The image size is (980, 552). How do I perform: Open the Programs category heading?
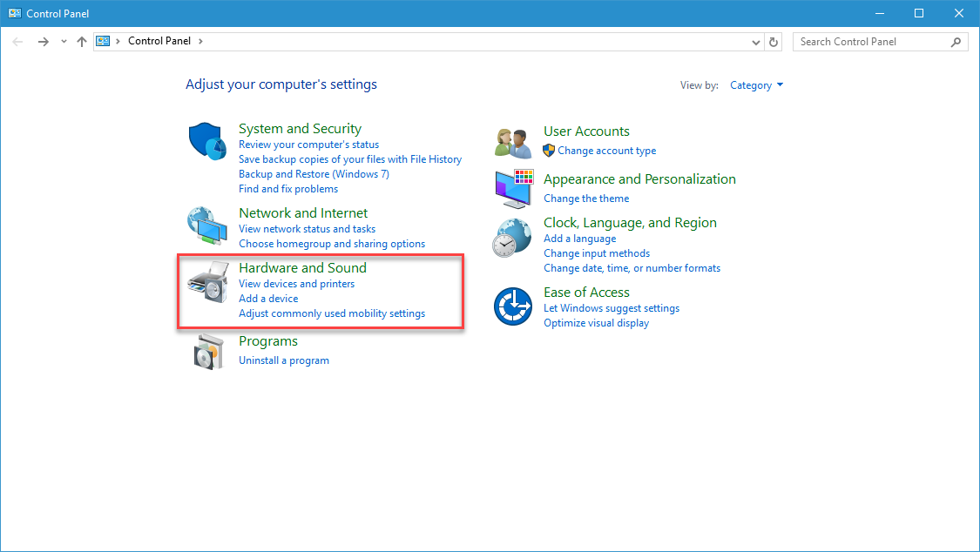268,341
